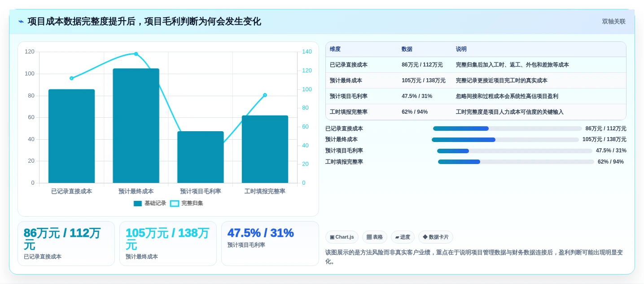Click table cell 86万元 / 112万元
The image size is (644, 284).
[422, 65]
